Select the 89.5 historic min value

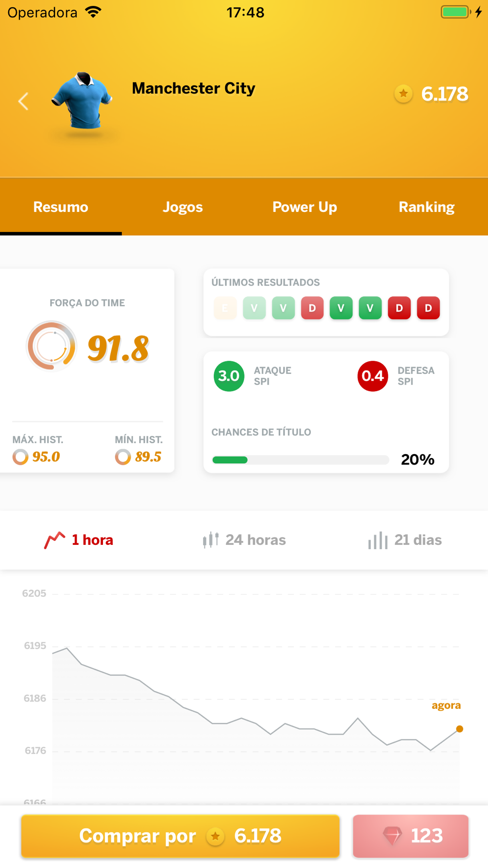point(148,457)
